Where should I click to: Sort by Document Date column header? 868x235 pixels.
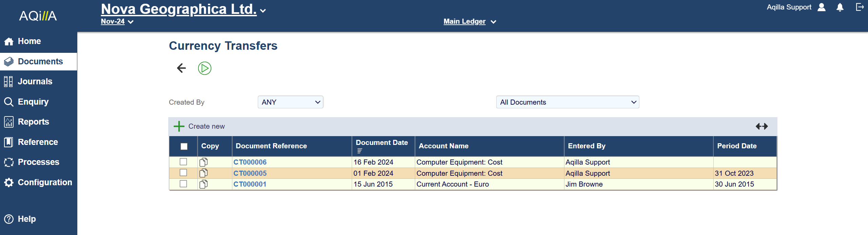[382, 143]
